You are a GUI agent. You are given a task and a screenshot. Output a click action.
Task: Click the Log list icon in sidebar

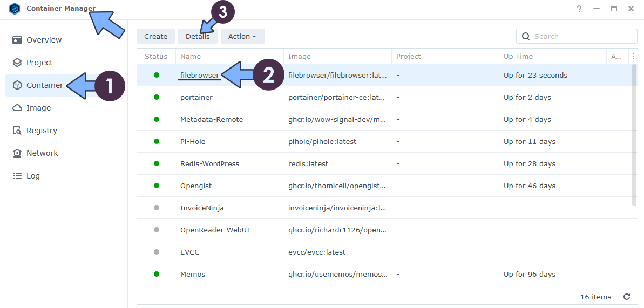coord(17,176)
